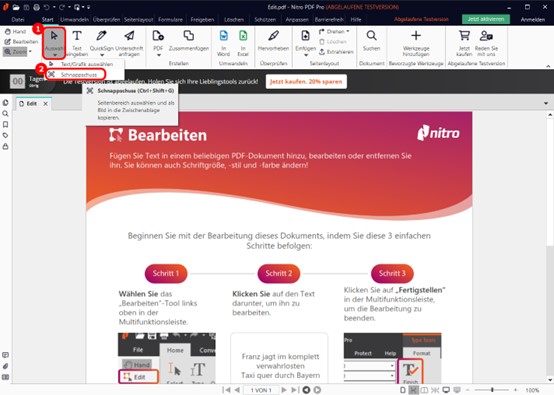Image resolution: width=554 pixels, height=395 pixels.
Task: Open the Bookmarks panel in left sidebar
Action: pyautogui.click(x=5, y=124)
